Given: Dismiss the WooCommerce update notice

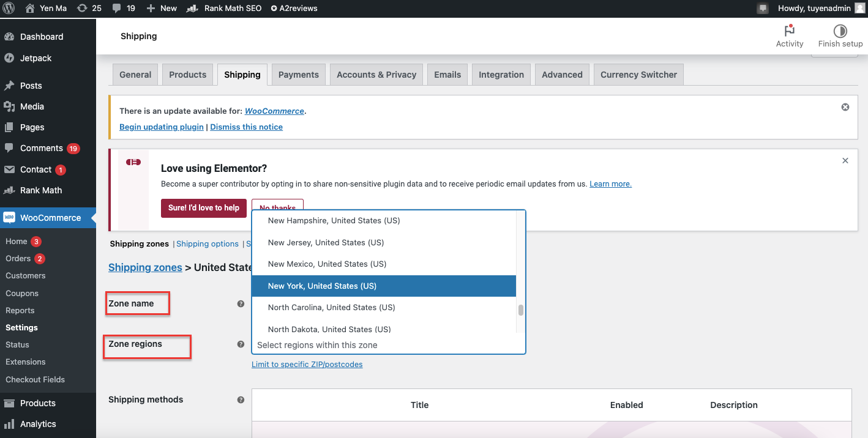Looking at the screenshot, I should 845,107.
